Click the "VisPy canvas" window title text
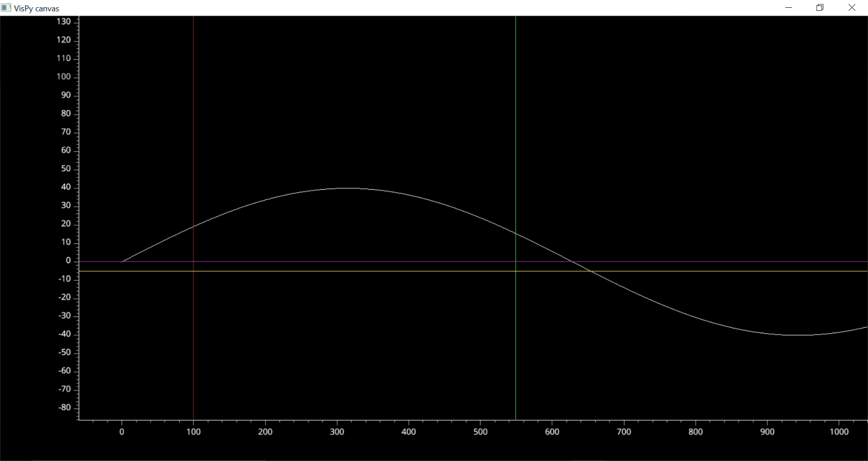 (x=37, y=8)
